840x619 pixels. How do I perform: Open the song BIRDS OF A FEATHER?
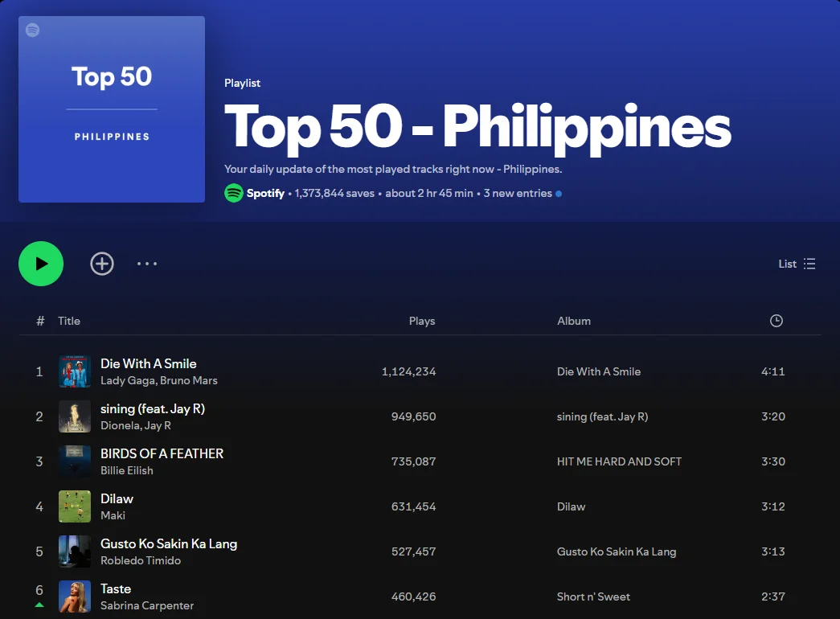point(162,453)
